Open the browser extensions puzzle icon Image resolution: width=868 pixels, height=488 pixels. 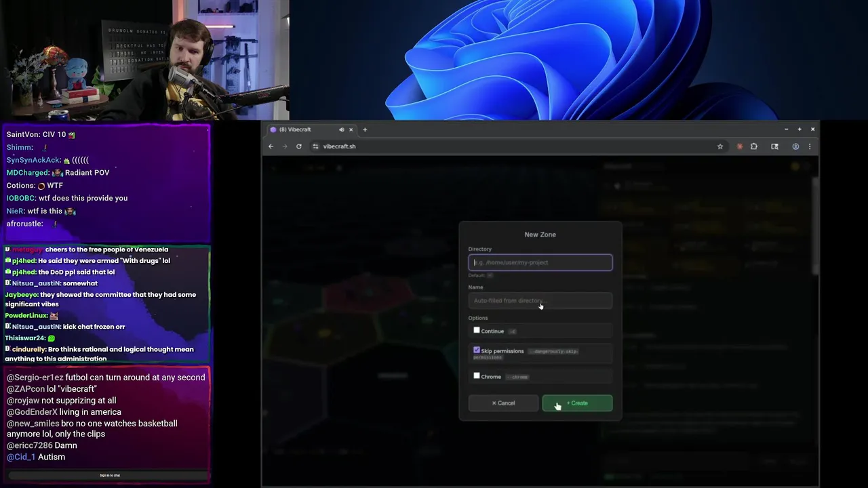[753, 146]
